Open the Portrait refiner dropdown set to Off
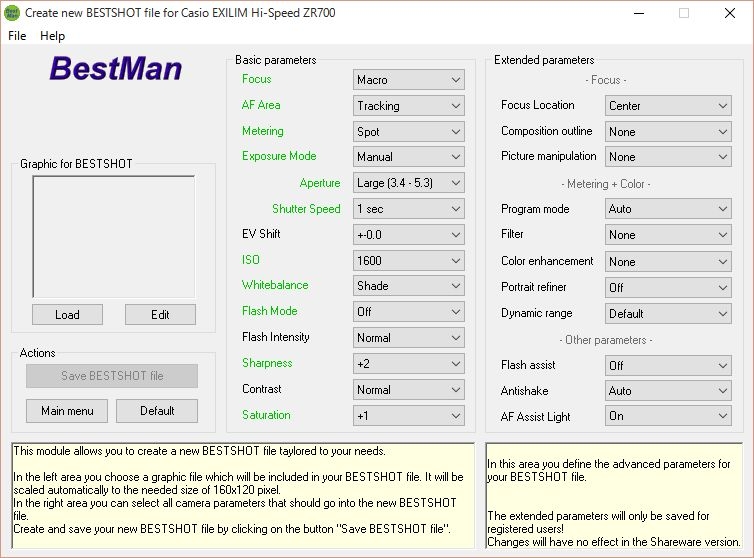The image size is (754, 558). pos(668,288)
